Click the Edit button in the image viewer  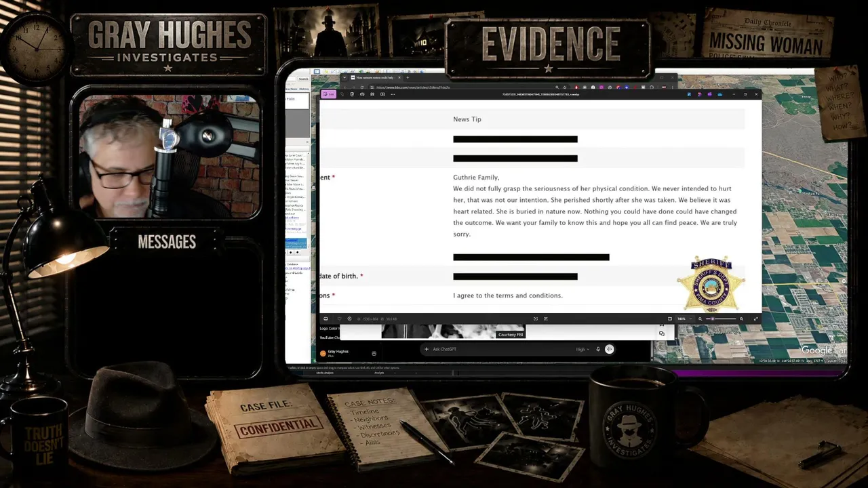[x=328, y=94]
